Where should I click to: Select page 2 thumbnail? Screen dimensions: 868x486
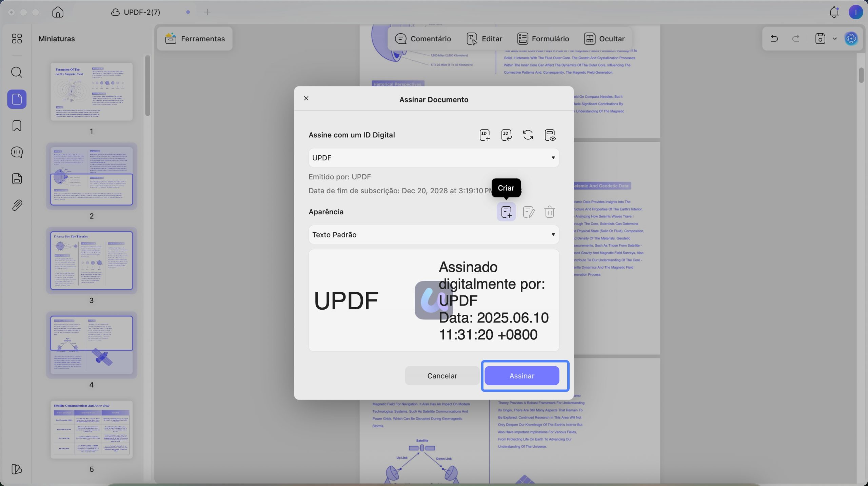(x=92, y=176)
